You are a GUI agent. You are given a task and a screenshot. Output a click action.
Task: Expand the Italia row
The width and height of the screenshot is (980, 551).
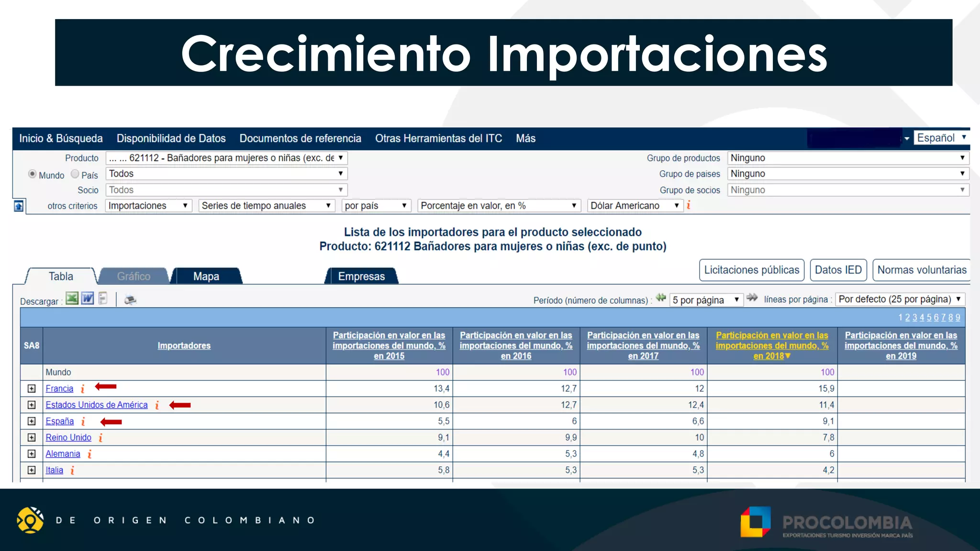32,470
